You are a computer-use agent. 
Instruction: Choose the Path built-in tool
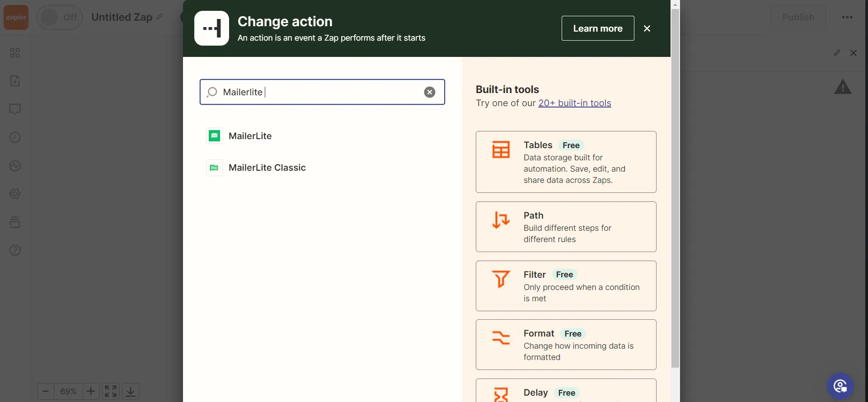[566, 227]
